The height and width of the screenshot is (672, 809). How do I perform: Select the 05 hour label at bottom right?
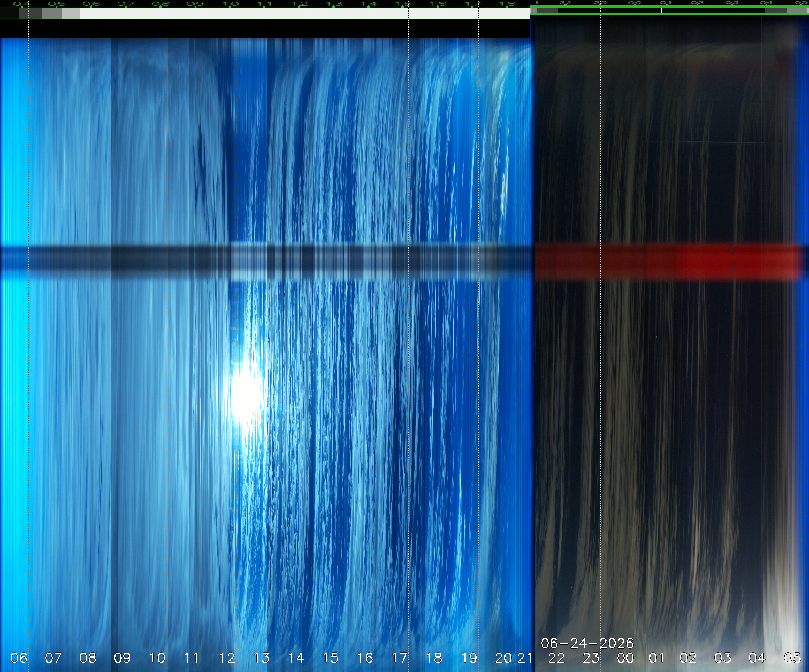click(792, 658)
